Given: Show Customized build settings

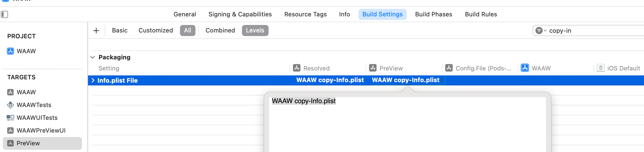Looking at the screenshot, I should 156,31.
